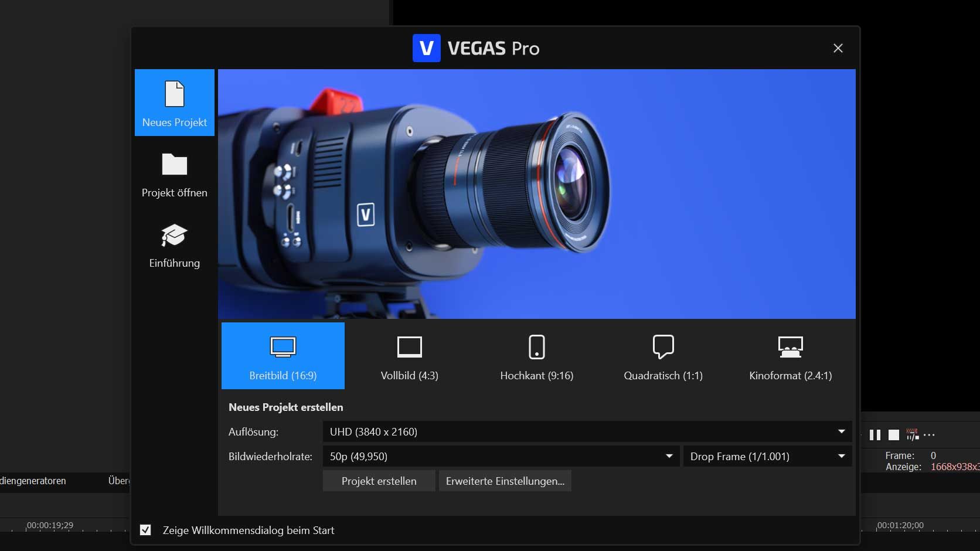The width and height of the screenshot is (980, 551).
Task: Click the pause icon in the preview transport
Action: pyautogui.click(x=876, y=435)
